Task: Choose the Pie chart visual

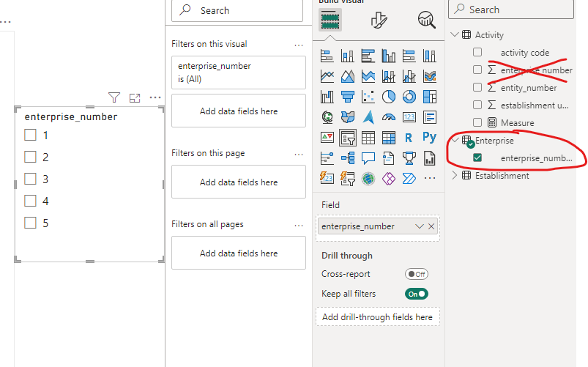Action: coord(389,97)
